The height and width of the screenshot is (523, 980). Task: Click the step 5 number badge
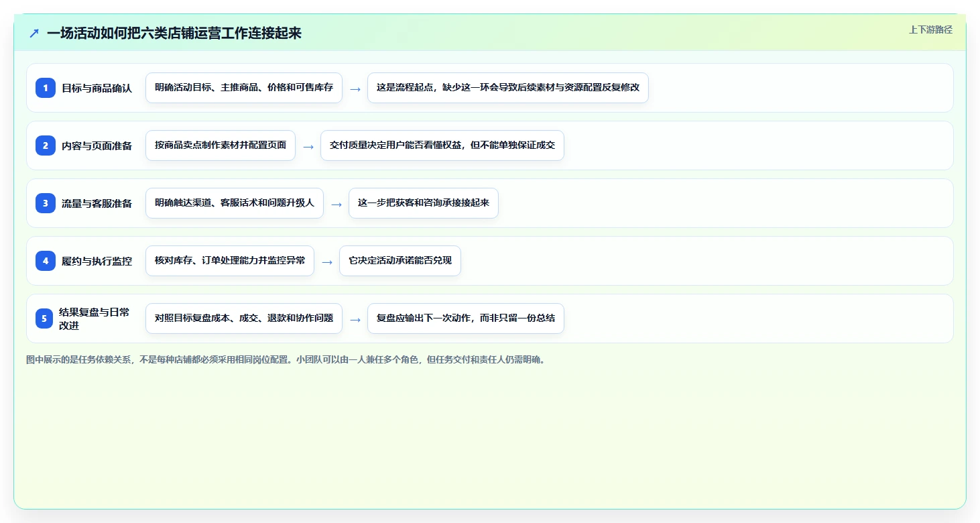click(44, 318)
